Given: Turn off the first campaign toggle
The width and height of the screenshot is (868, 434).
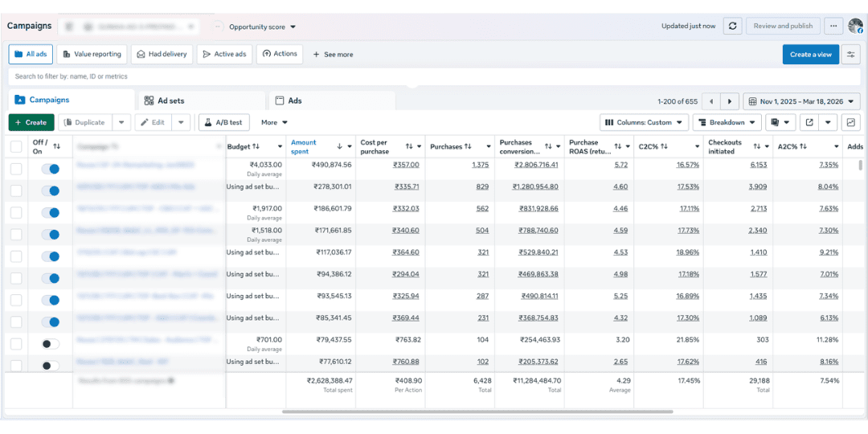Looking at the screenshot, I should tap(50, 169).
